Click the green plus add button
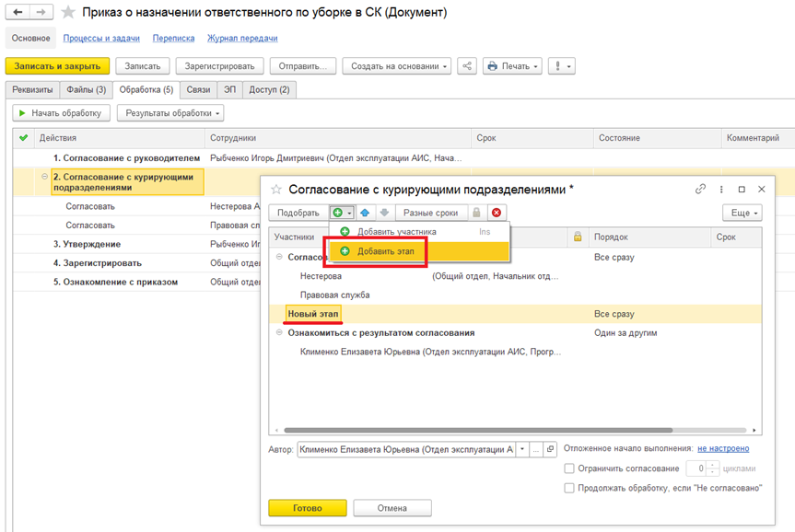The image size is (795, 532). (338, 213)
